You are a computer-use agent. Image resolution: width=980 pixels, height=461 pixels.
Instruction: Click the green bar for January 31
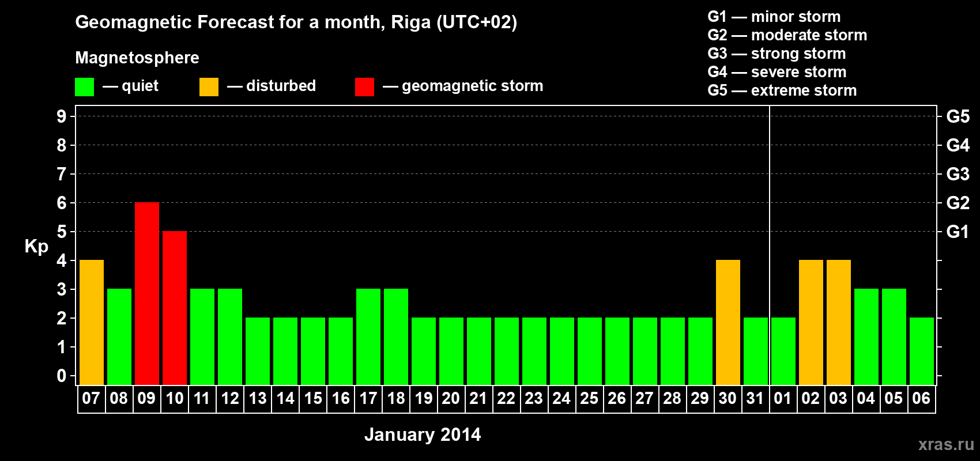(x=756, y=351)
